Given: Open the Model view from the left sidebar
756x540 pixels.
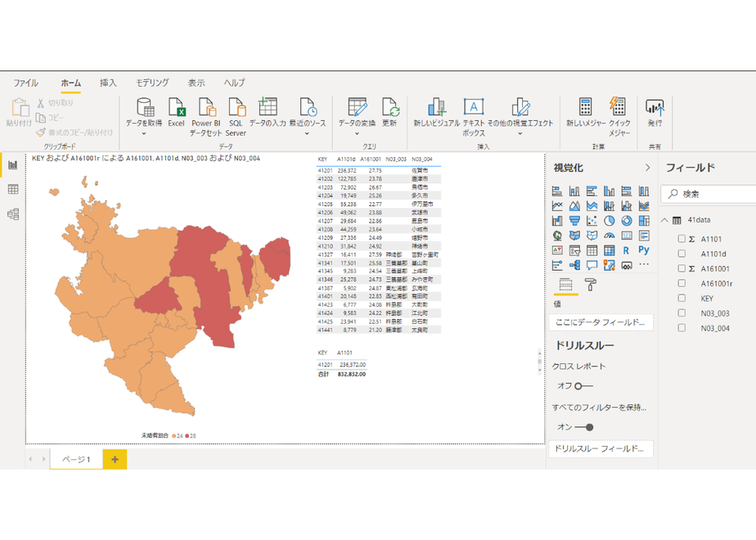Looking at the screenshot, I should click(13, 214).
